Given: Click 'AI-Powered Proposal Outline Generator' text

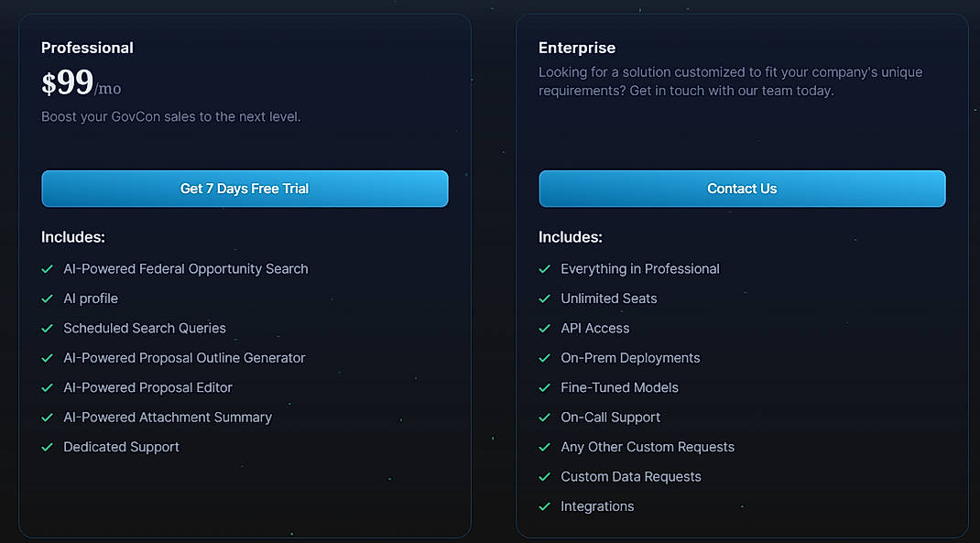Looking at the screenshot, I should pyautogui.click(x=184, y=358).
